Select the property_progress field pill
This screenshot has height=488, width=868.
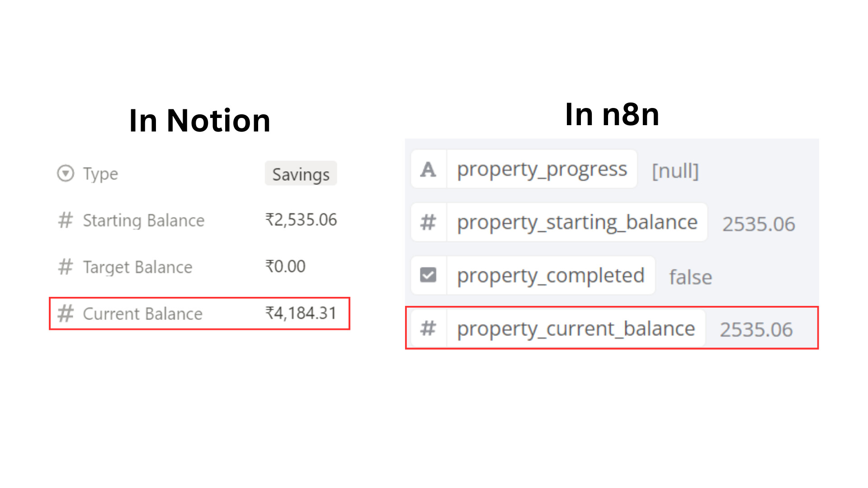click(542, 169)
